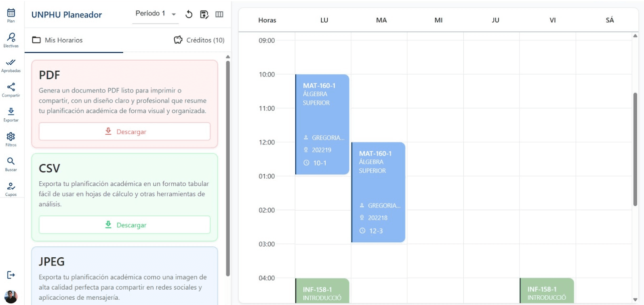
Task: Toggle the column layout view icon
Action: pos(219,15)
